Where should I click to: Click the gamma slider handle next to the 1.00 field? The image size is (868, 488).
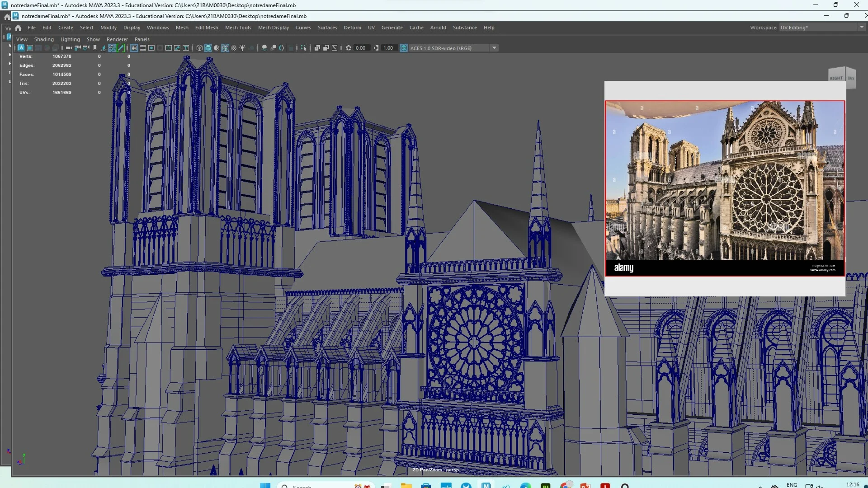click(x=375, y=47)
